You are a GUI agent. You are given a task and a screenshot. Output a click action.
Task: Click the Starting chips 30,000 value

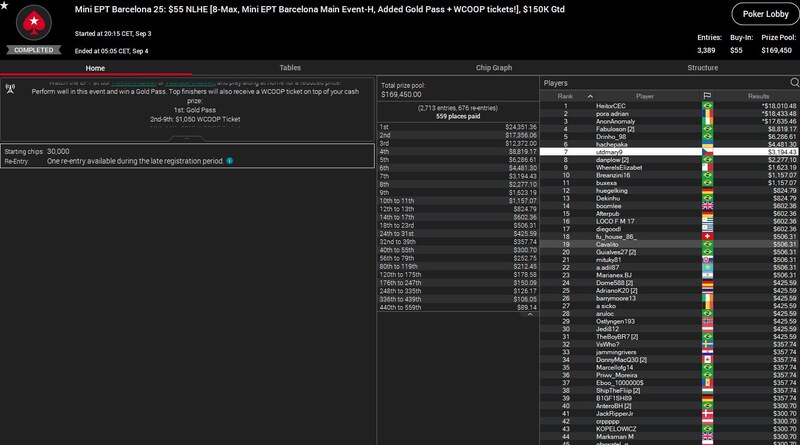point(58,152)
